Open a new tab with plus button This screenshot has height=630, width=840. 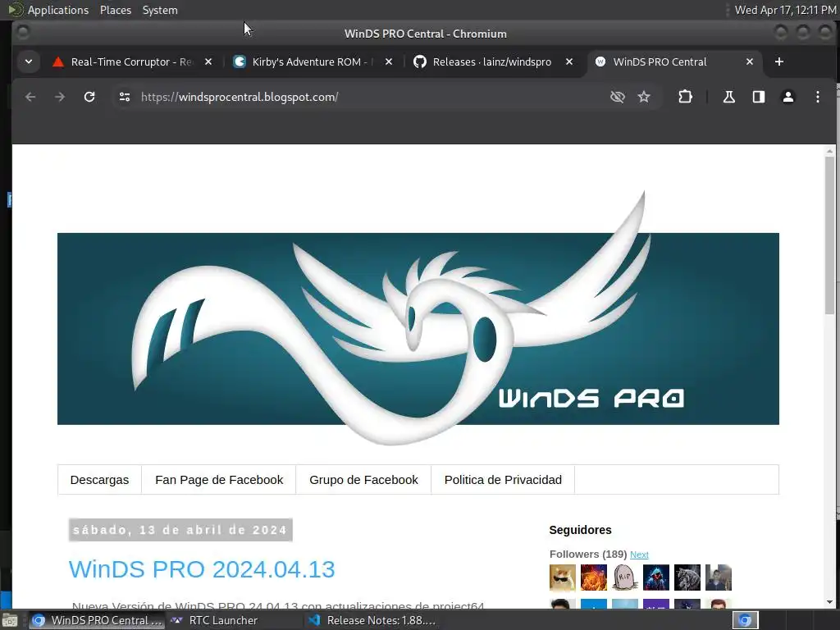[x=779, y=62]
